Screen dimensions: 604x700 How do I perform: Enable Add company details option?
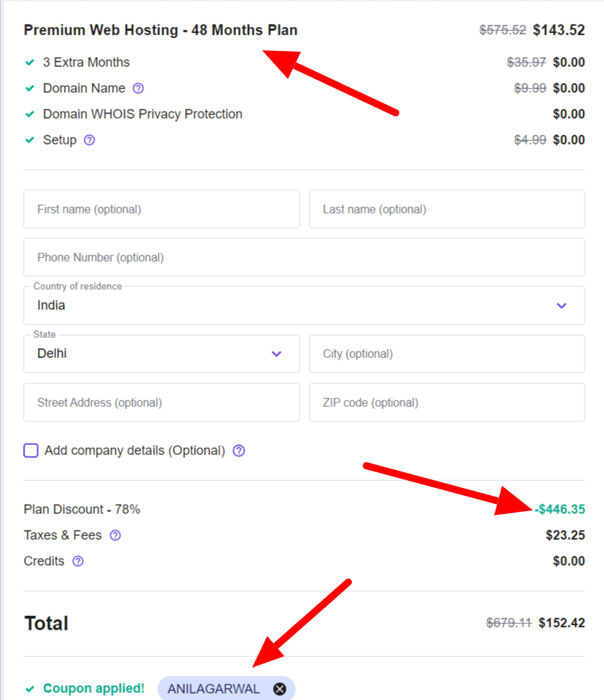(30, 450)
